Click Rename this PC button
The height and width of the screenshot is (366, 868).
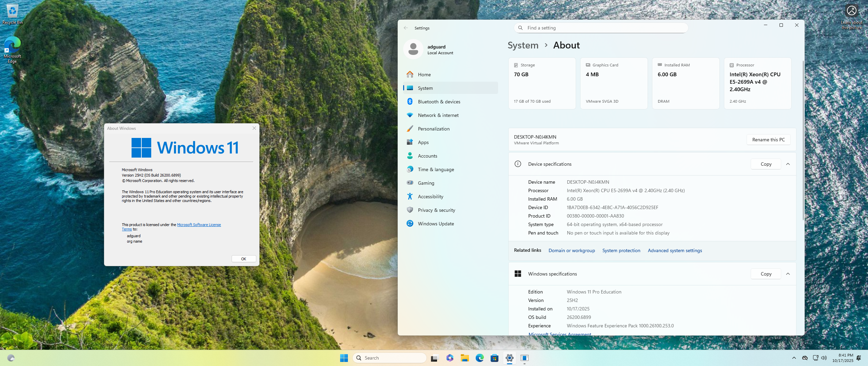coord(768,140)
